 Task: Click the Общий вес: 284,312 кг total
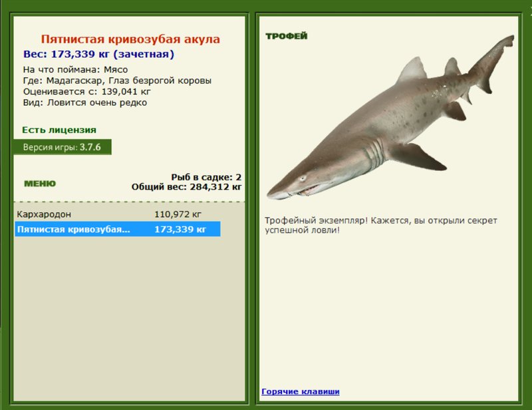(x=187, y=187)
